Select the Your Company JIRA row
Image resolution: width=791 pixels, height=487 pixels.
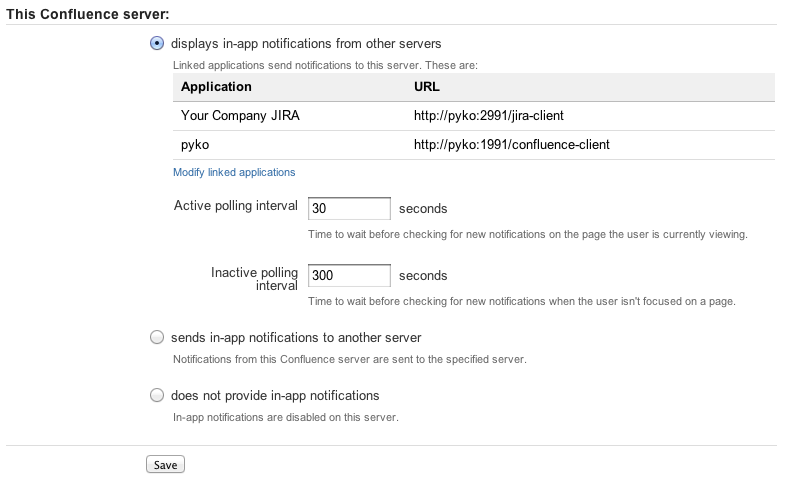point(474,116)
